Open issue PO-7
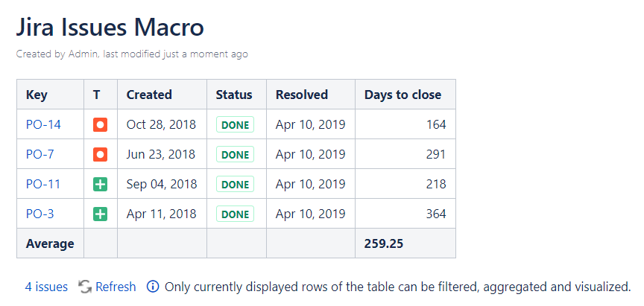 pyautogui.click(x=40, y=154)
